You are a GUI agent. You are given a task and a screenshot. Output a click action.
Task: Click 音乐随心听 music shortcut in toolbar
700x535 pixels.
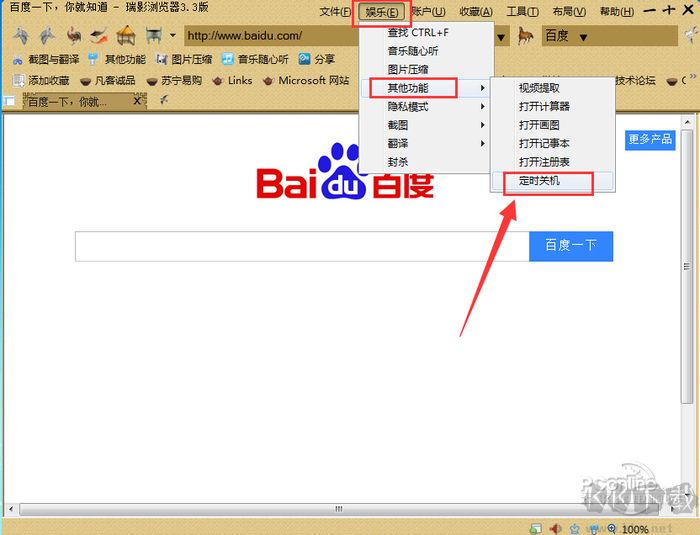pos(255,59)
